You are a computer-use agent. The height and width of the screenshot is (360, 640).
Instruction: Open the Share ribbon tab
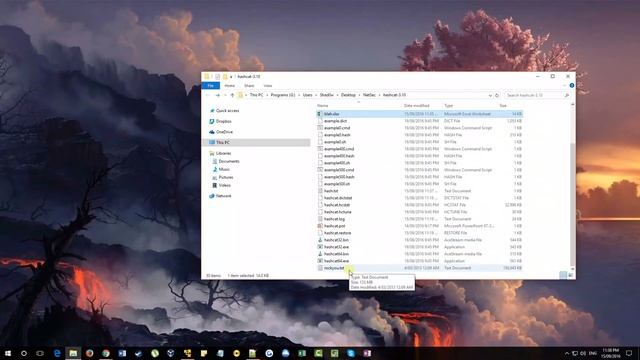point(249,86)
